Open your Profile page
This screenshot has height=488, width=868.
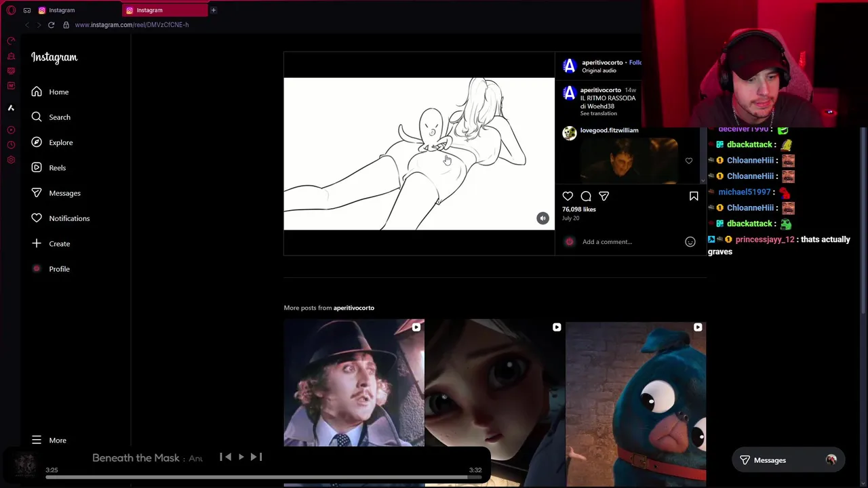tap(51, 269)
